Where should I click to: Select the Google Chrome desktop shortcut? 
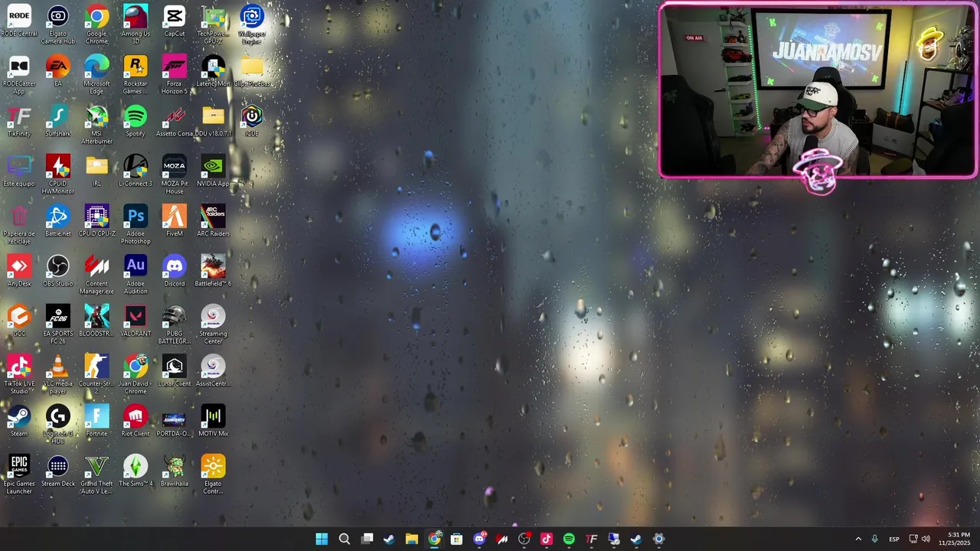click(96, 24)
